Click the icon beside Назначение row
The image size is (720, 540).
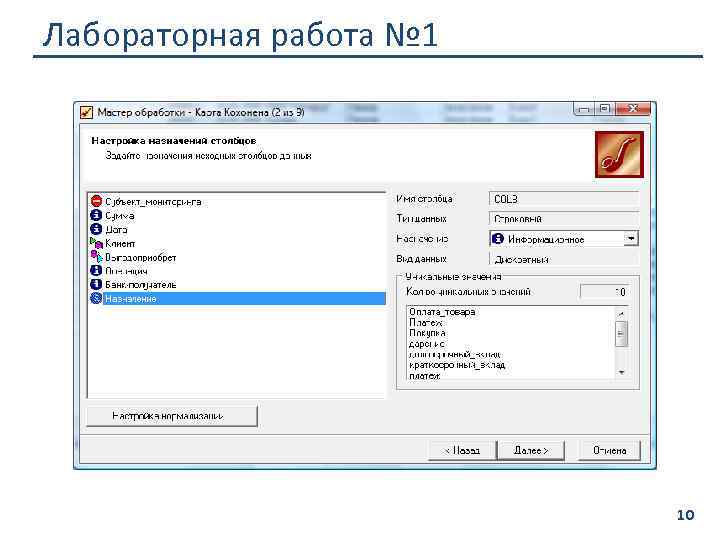(96, 298)
